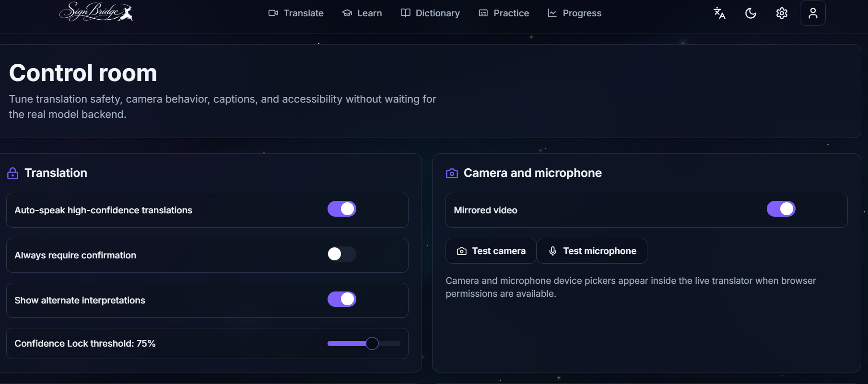
Task: Disable auto-speak high-confidence translations
Action: tap(342, 209)
